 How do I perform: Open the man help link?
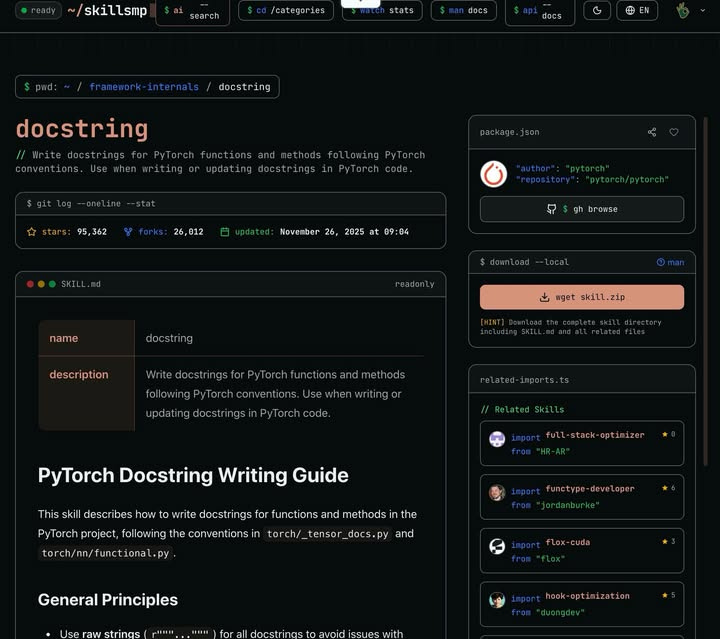670,262
